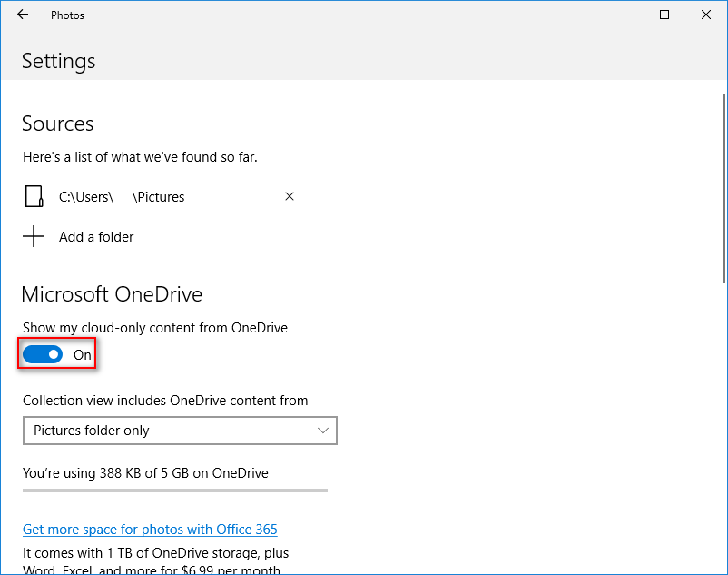Click the OneDrive storage usage bar

point(174,490)
